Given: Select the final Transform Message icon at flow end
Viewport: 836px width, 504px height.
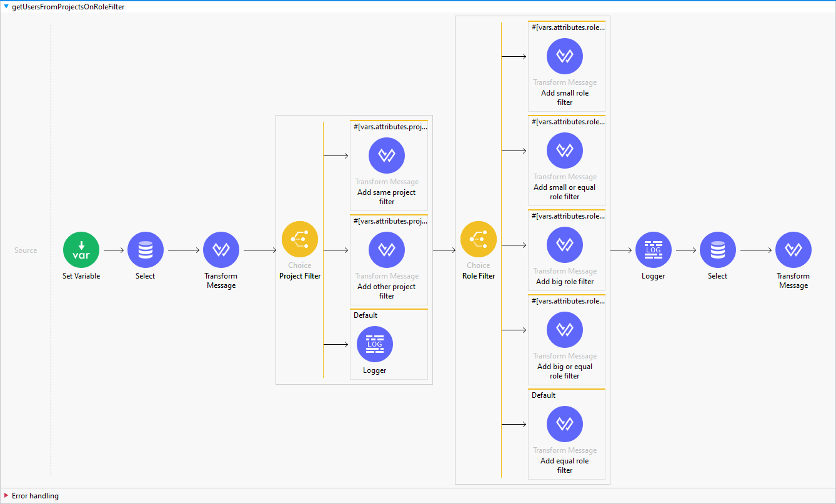Looking at the screenshot, I should [x=794, y=250].
